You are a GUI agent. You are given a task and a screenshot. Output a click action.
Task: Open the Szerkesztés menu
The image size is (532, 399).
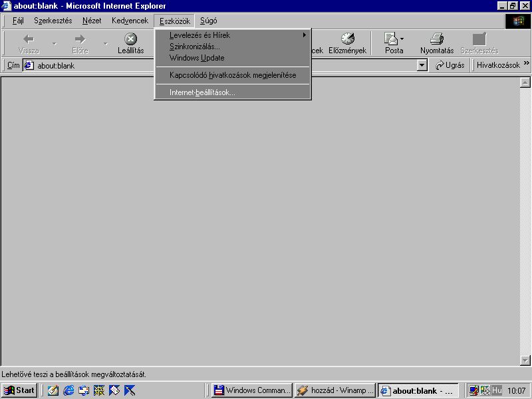[53, 21]
